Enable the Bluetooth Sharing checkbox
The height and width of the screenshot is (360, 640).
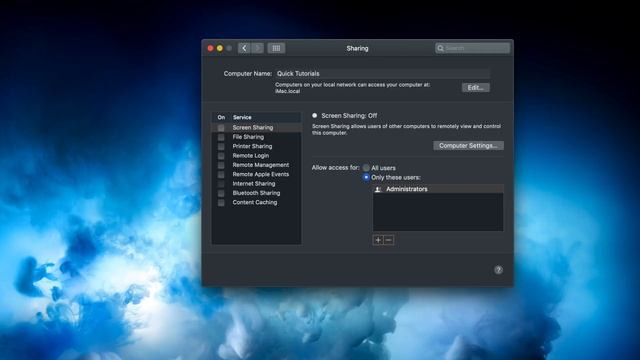[x=221, y=193]
